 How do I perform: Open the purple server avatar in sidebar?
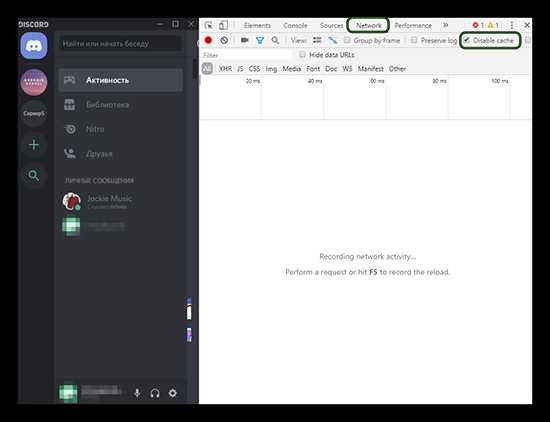click(34, 82)
